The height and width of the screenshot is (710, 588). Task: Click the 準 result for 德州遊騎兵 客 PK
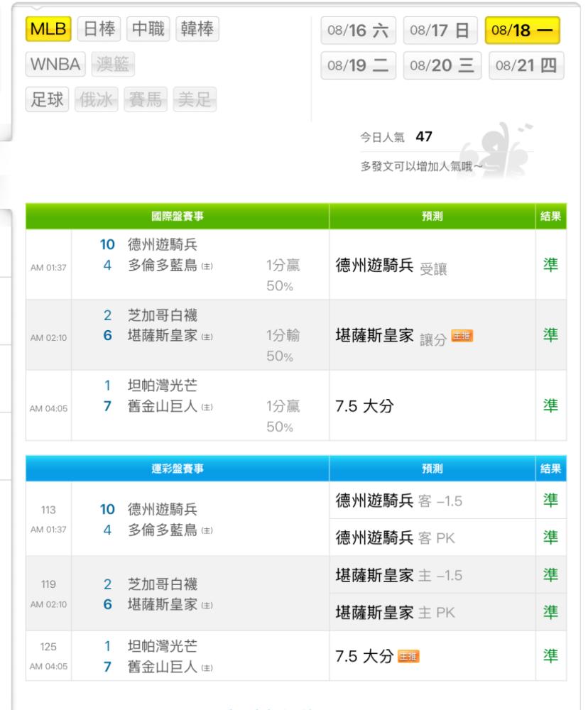pyautogui.click(x=551, y=537)
